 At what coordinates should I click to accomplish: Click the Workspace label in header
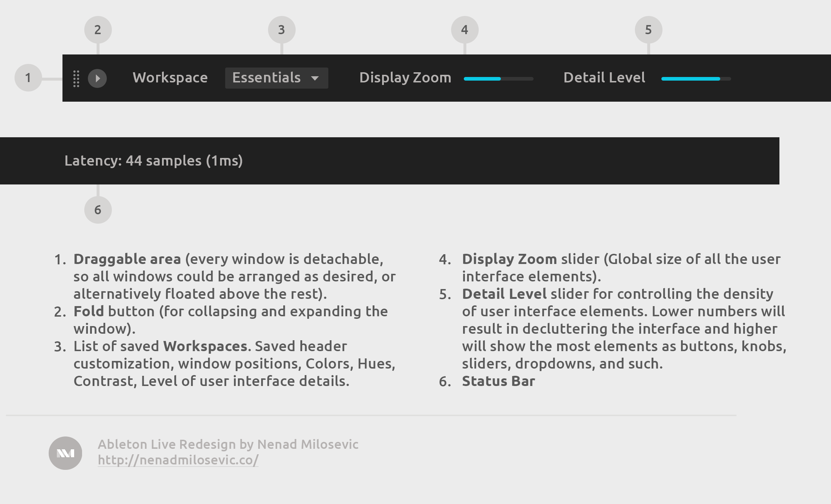171,78
